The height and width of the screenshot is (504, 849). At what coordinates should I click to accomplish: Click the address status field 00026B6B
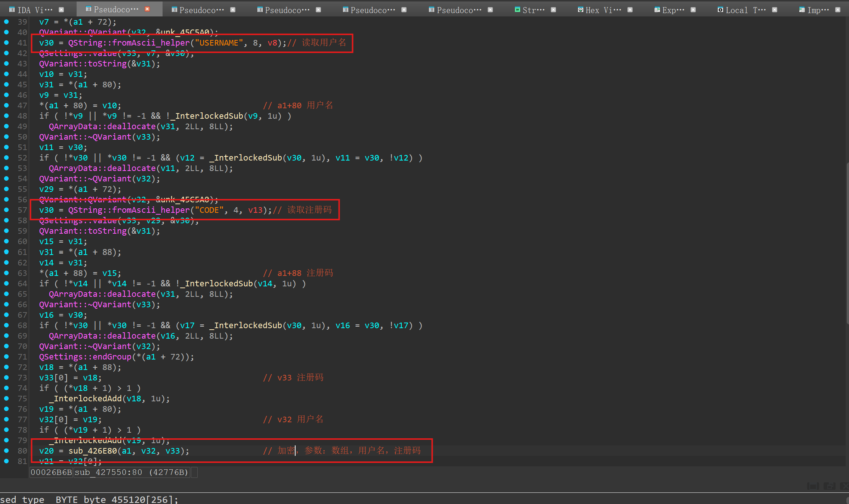(x=51, y=472)
